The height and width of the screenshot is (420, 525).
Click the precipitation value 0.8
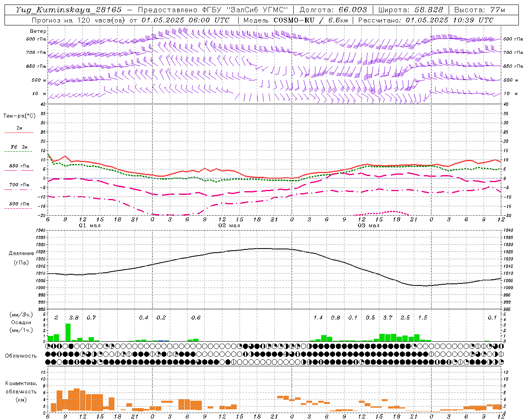pos(336,317)
